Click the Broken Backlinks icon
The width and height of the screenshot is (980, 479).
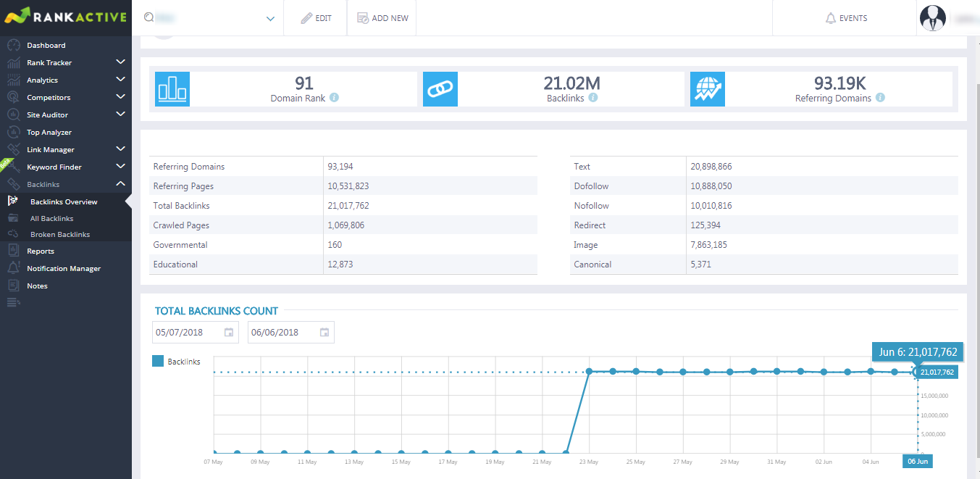13,234
